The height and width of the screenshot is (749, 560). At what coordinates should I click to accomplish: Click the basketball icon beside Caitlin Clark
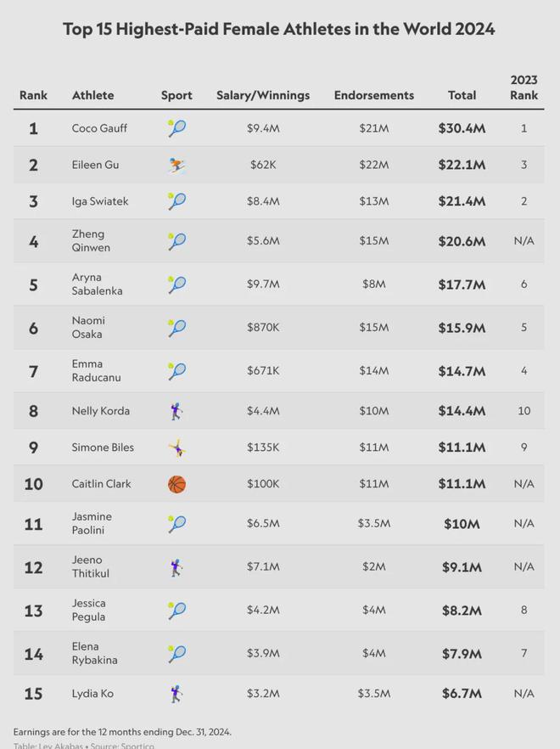176,484
